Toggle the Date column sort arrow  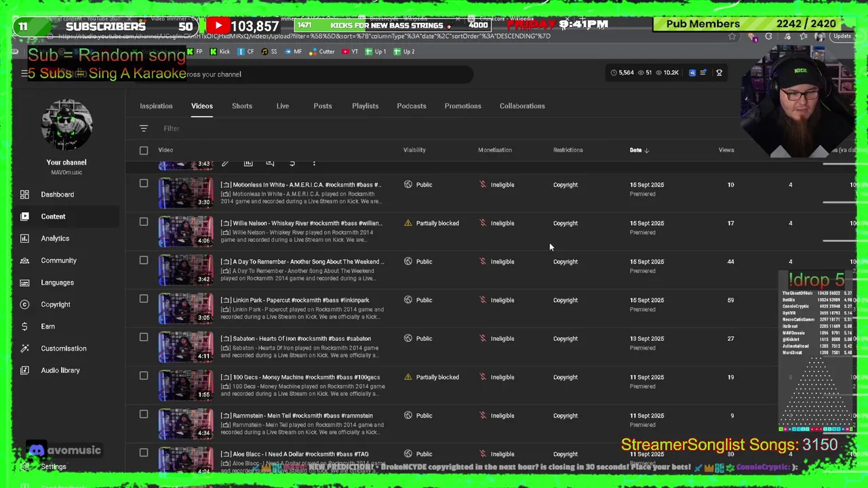point(646,150)
